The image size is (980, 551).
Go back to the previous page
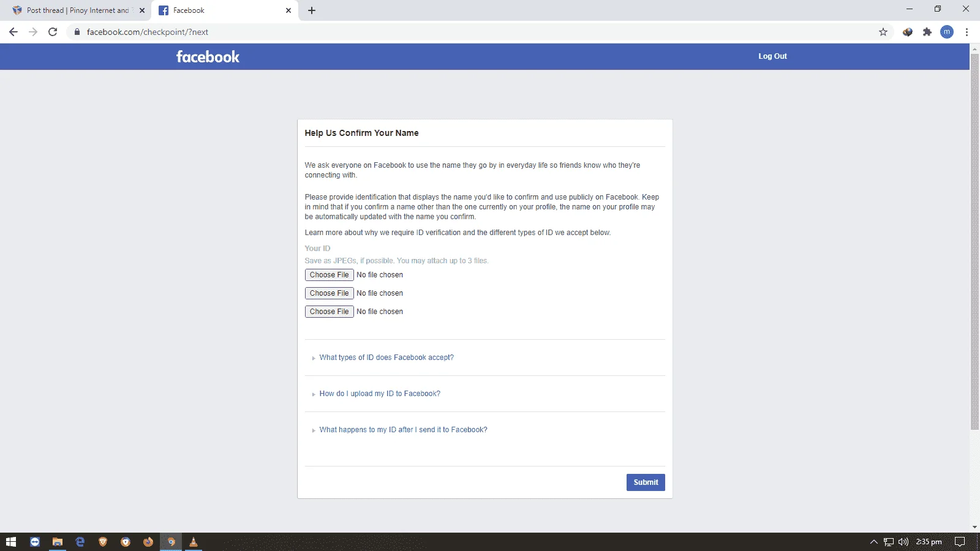(13, 32)
